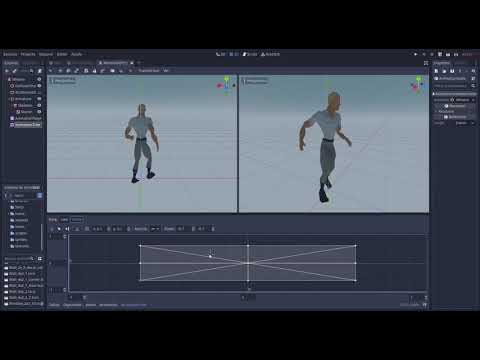Close the current scene tab
The height and width of the screenshot is (360, 480).
coord(132,63)
